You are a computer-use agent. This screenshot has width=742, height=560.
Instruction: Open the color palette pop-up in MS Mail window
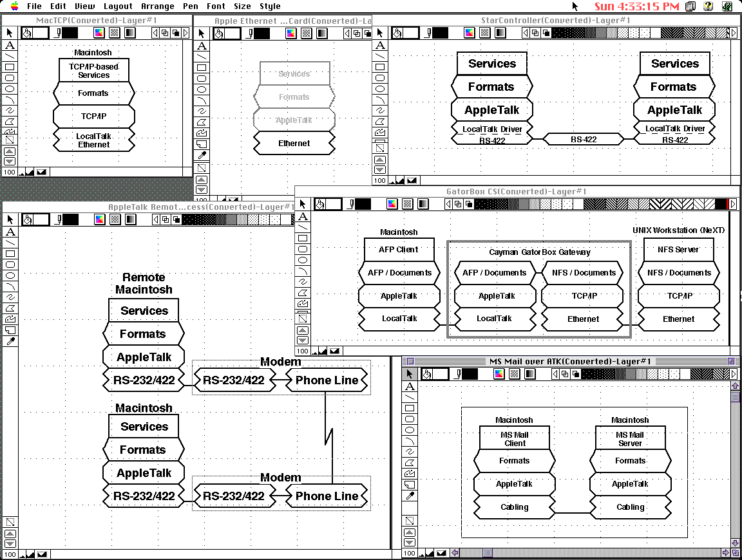pos(499,374)
